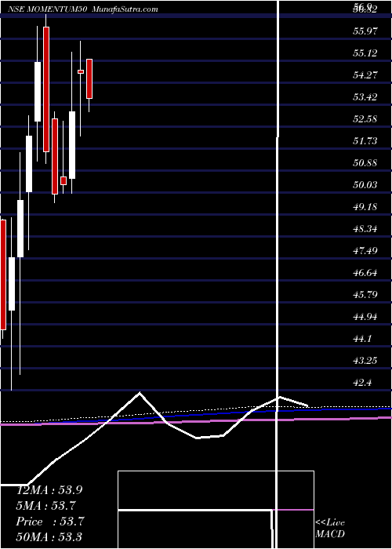Select the 50.88 price axis label
Screen dimensions: 392x549
pyautogui.click(x=365, y=163)
